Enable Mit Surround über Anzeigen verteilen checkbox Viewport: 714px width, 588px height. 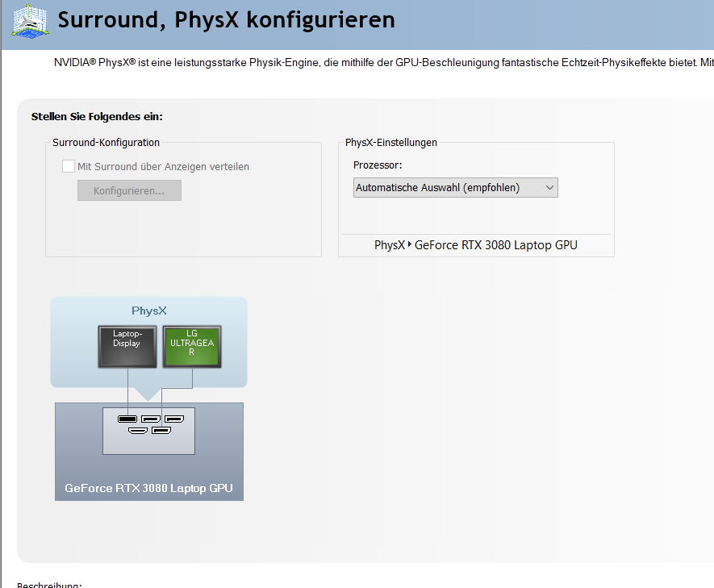click(69, 166)
